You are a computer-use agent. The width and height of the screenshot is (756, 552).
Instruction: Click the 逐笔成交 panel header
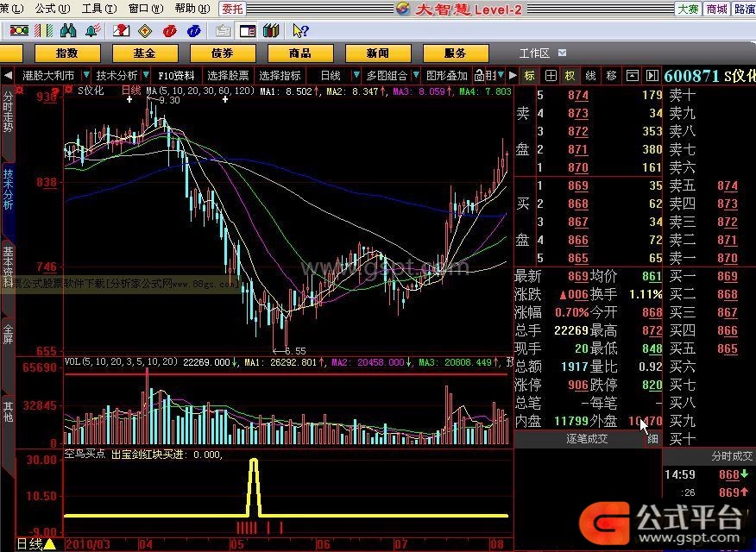click(x=587, y=439)
